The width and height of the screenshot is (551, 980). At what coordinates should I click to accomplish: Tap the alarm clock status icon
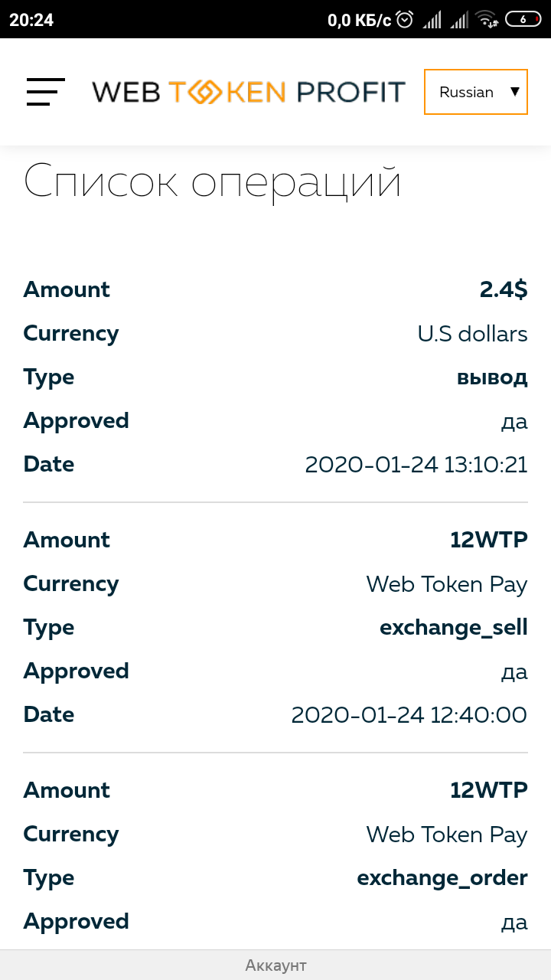[x=406, y=20]
